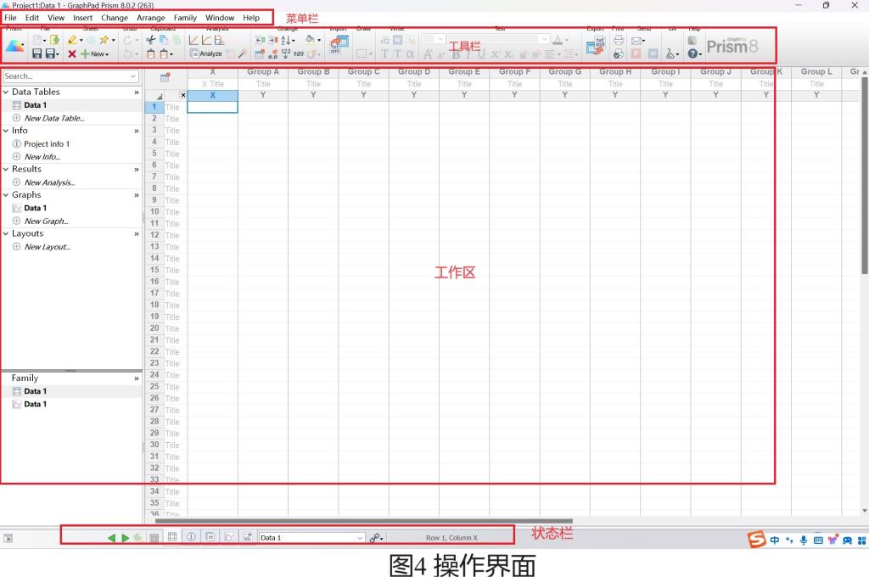Go to next sheet with green arrow

pos(126,538)
